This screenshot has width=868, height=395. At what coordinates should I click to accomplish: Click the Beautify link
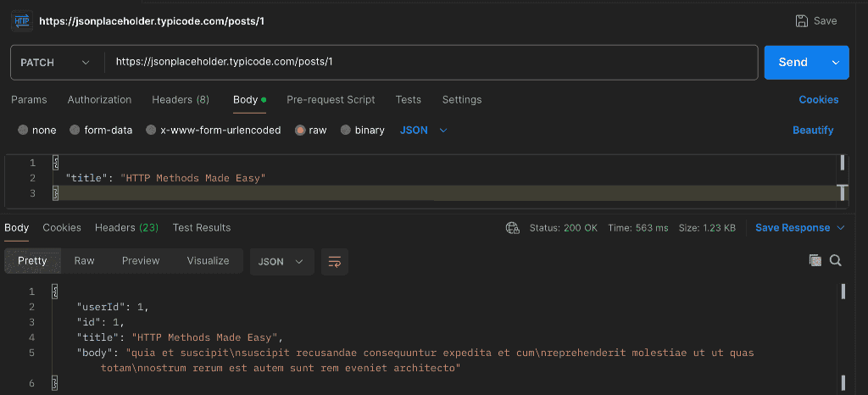(813, 130)
